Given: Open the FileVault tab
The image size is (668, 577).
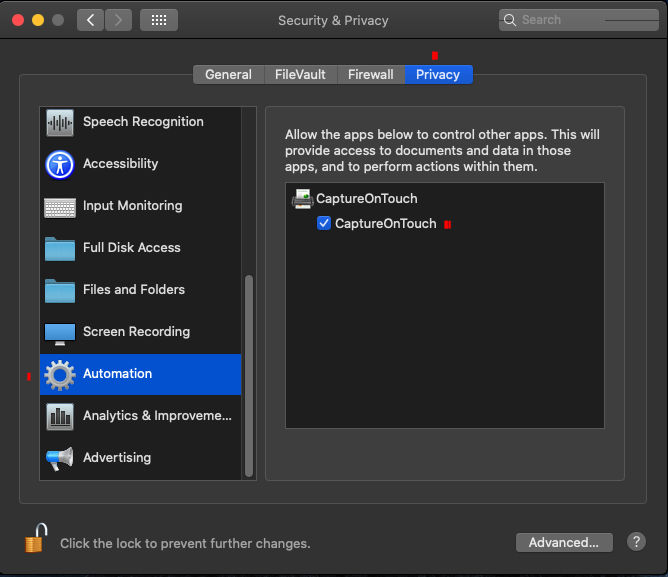Looking at the screenshot, I should pos(300,74).
